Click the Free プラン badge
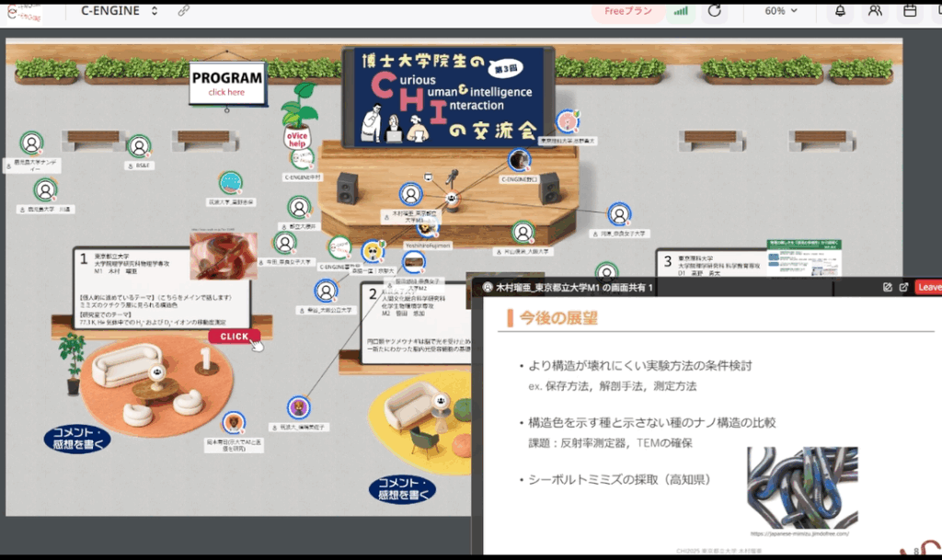 click(627, 11)
